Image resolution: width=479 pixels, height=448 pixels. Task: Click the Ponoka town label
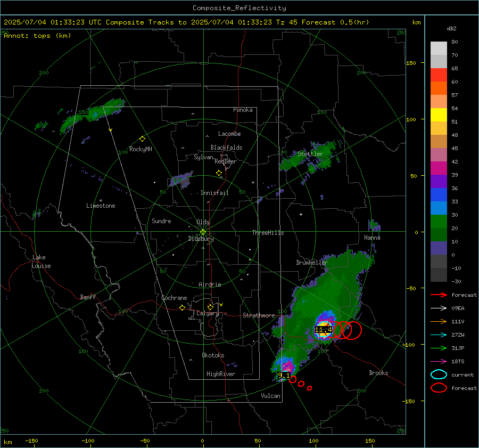243,110
